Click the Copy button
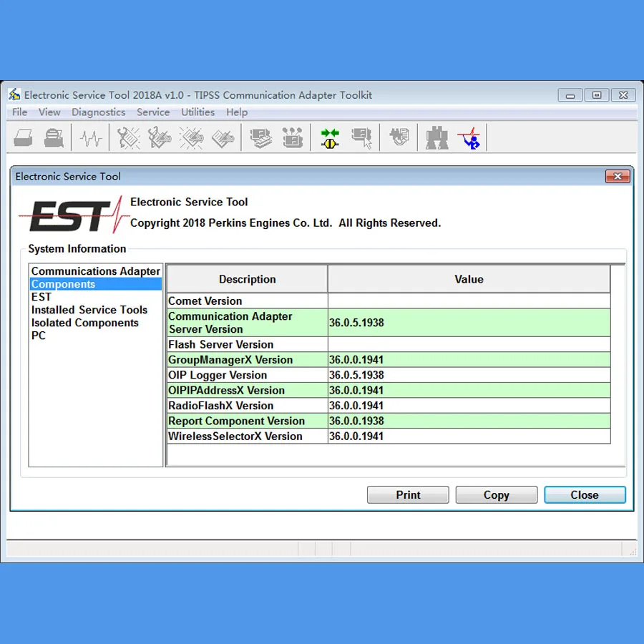Screen dimensions: 644x644 496,494
